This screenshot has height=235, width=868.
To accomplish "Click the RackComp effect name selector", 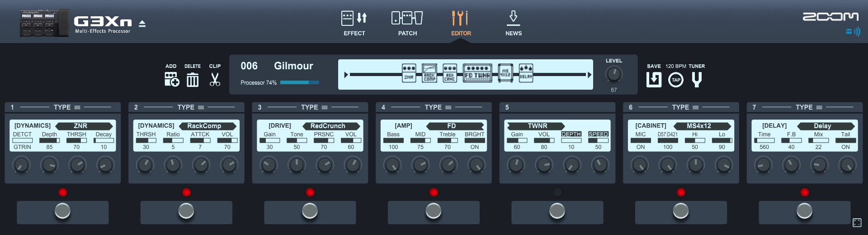I will [208, 126].
